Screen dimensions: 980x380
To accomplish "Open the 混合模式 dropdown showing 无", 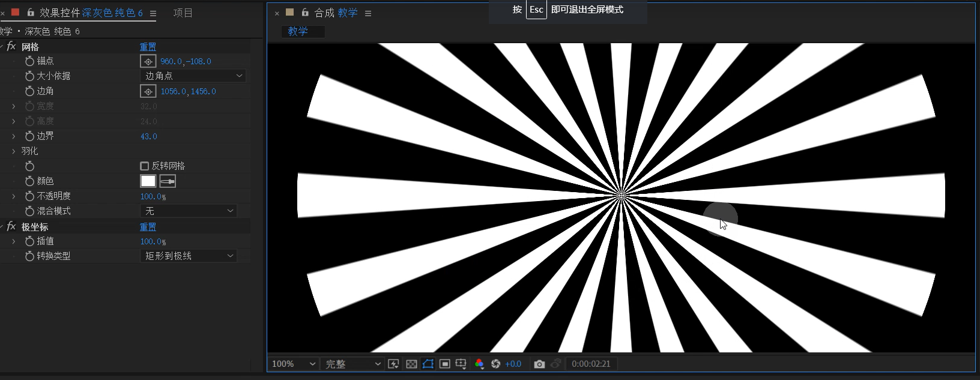I will point(189,211).
